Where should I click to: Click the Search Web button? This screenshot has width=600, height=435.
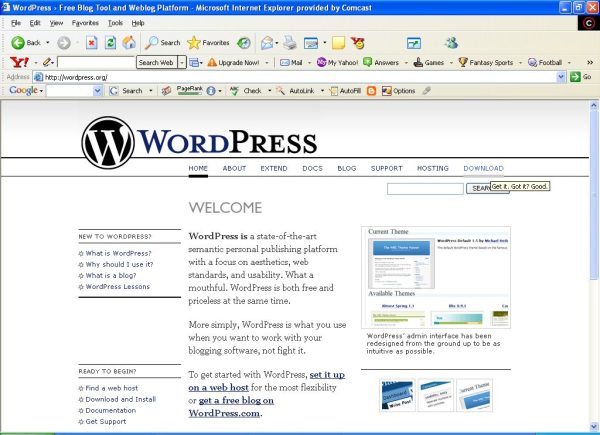point(156,62)
